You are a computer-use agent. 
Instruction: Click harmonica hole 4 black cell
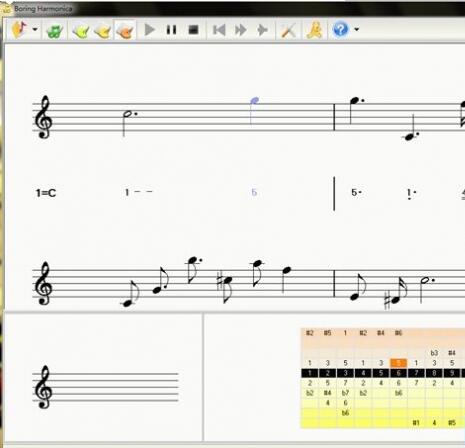click(363, 373)
